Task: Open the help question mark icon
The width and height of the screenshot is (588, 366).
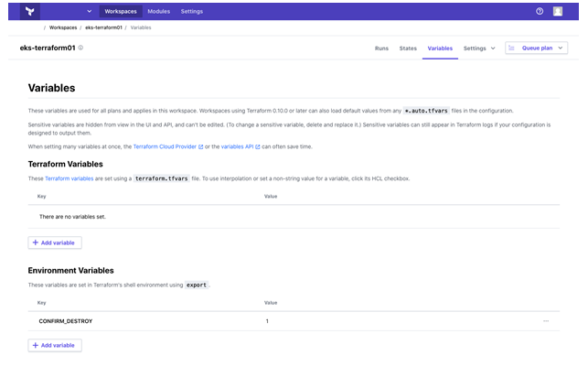Action: coord(540,11)
